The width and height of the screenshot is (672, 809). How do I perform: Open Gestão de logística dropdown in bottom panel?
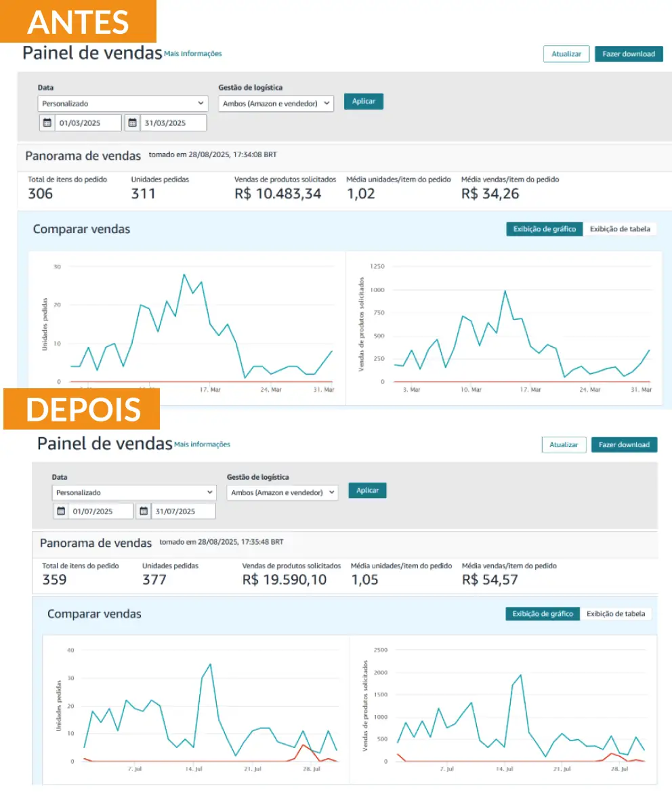pyautogui.click(x=282, y=493)
